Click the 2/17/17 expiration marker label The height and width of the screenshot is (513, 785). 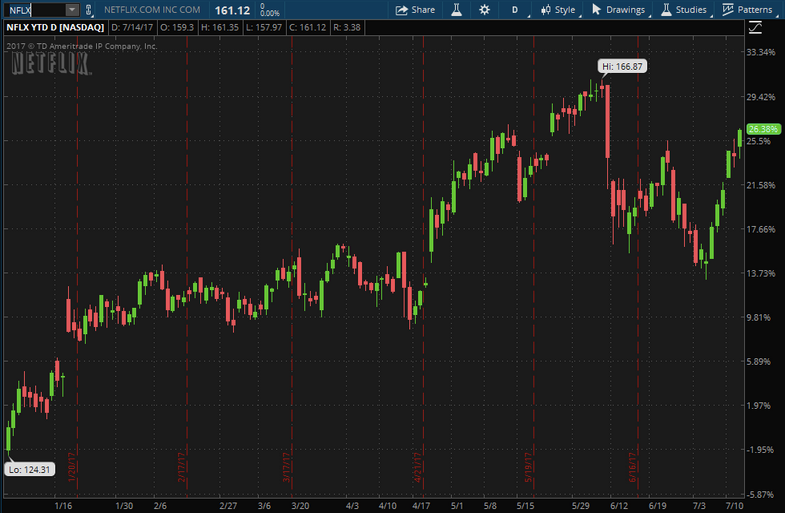[181, 467]
